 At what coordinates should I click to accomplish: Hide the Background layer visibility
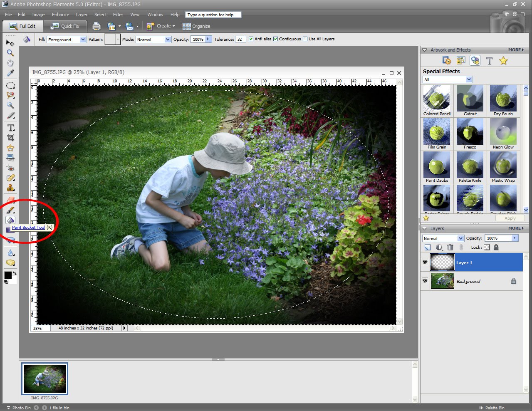(x=425, y=281)
